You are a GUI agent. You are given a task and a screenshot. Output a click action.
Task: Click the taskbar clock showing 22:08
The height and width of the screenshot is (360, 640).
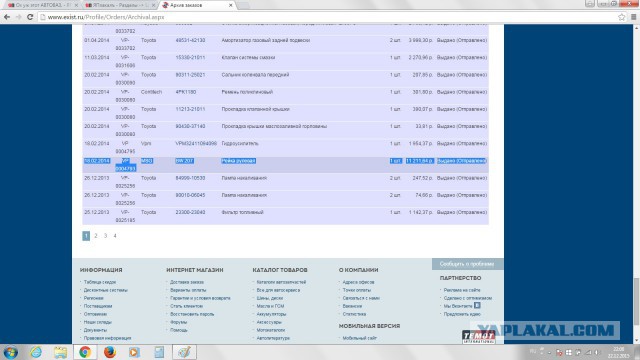(x=618, y=352)
